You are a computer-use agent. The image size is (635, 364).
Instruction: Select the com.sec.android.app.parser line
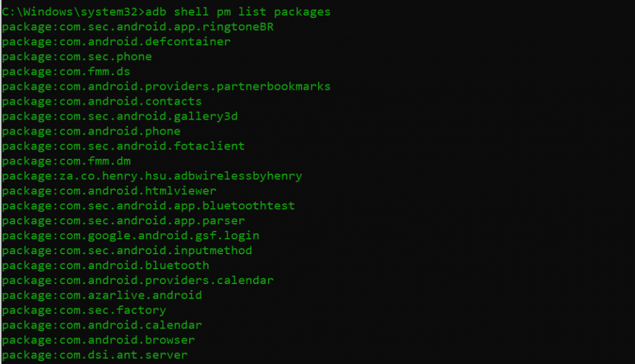pyautogui.click(x=123, y=221)
